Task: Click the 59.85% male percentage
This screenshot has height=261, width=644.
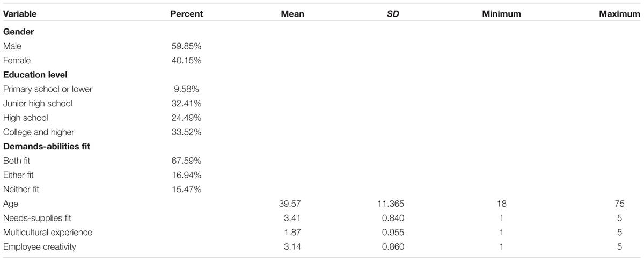Action: click(x=186, y=47)
